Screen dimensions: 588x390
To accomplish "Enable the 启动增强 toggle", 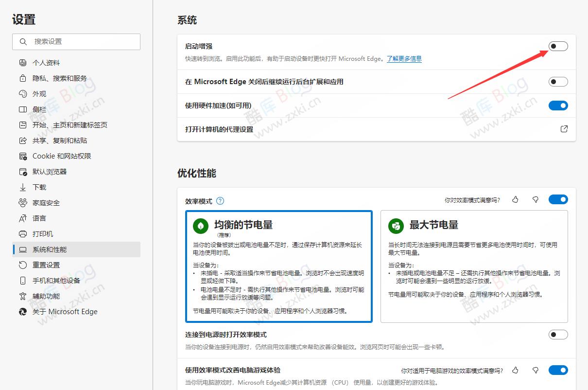I will (x=558, y=46).
